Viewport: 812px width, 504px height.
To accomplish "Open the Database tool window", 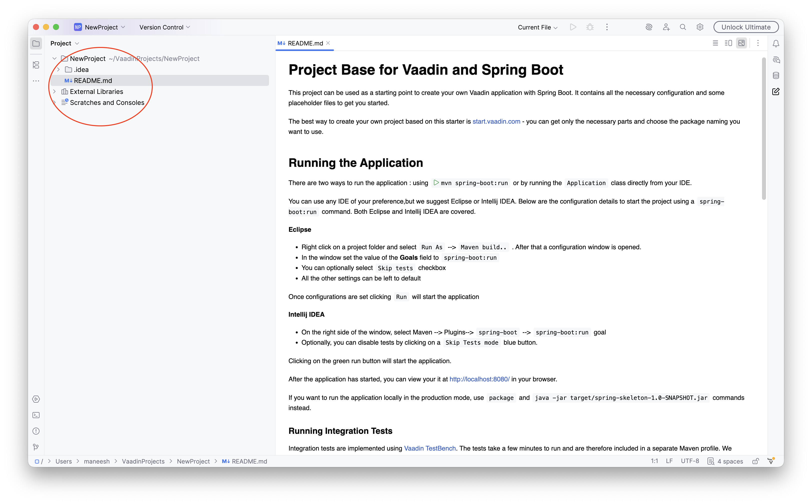I will 776,76.
